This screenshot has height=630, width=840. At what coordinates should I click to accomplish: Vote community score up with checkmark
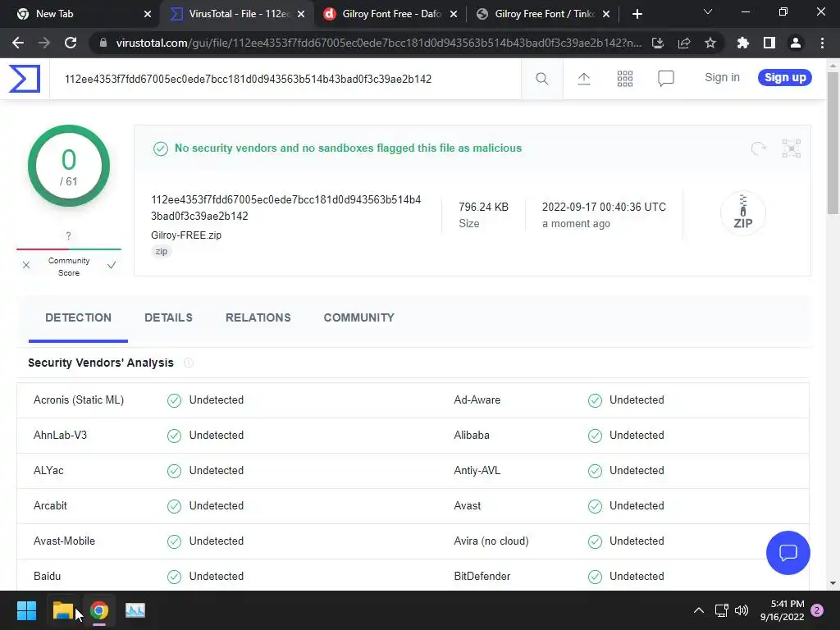point(112,265)
